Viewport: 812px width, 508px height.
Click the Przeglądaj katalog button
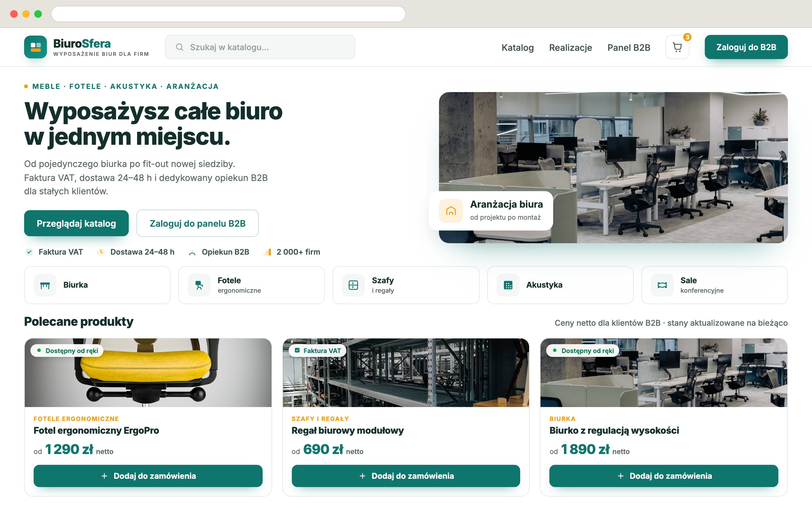[76, 224]
